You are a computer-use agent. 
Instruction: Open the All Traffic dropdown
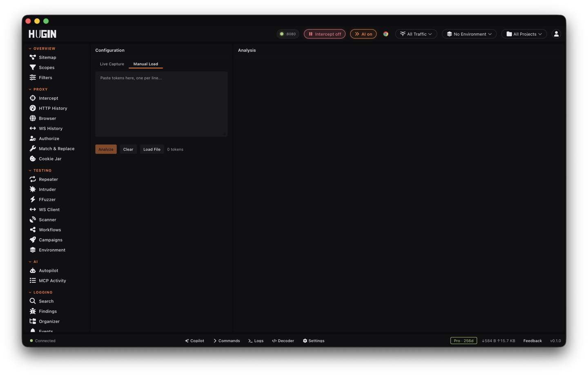416,34
